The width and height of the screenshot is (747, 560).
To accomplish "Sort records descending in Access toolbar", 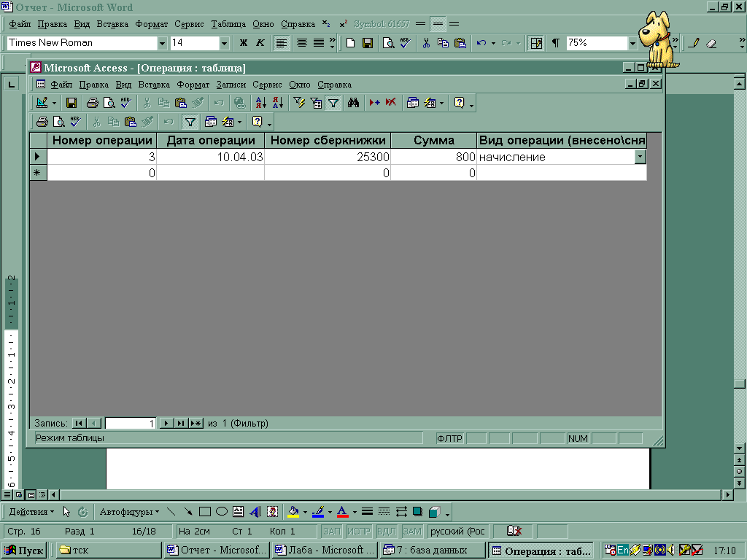I will click(278, 102).
